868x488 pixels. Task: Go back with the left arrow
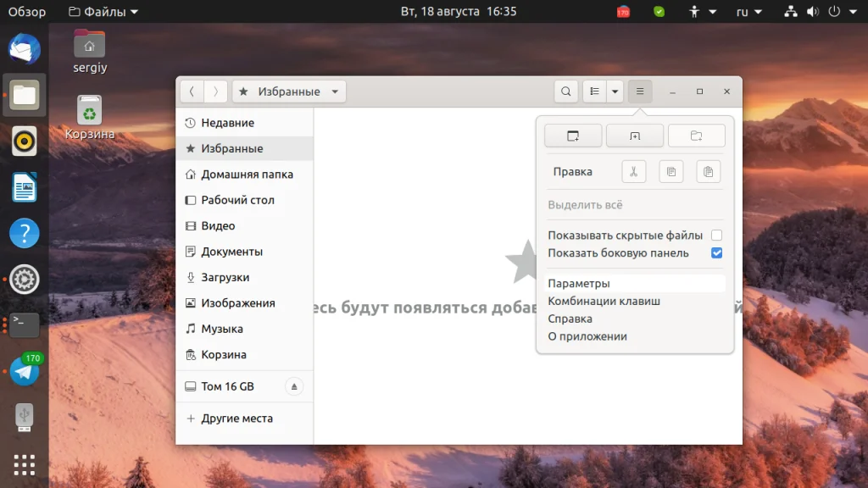192,91
